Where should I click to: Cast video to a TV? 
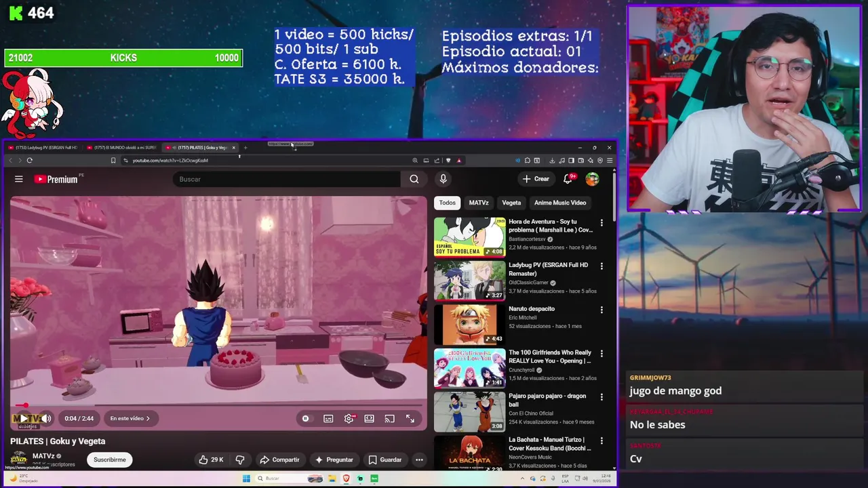coord(389,419)
